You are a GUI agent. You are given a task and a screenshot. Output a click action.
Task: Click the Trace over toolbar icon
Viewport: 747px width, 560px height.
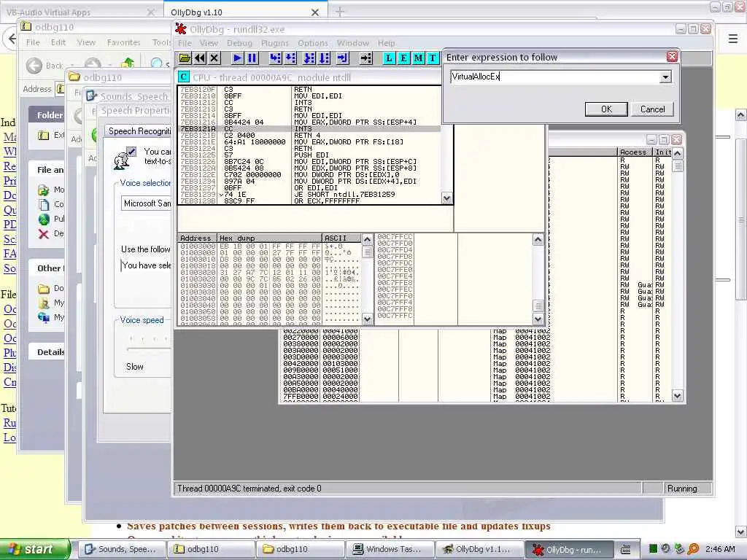325,58
